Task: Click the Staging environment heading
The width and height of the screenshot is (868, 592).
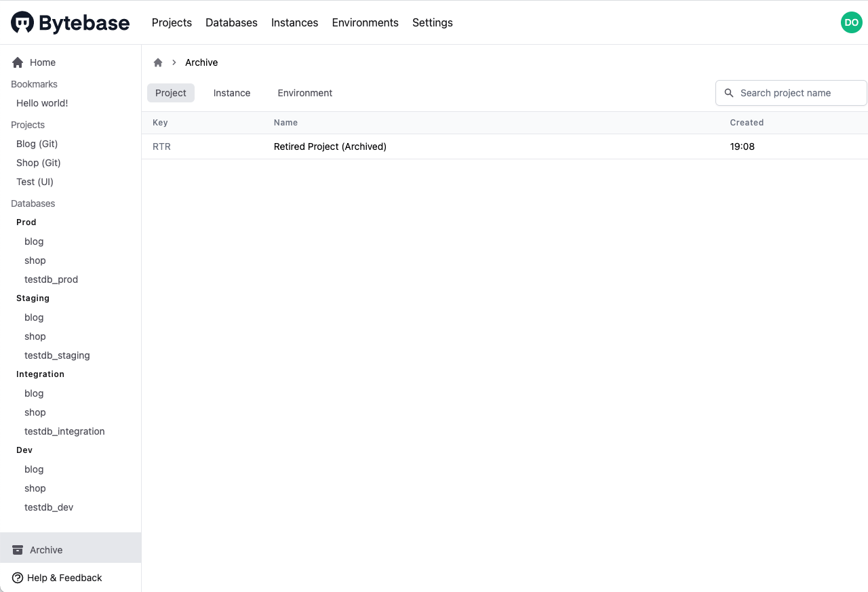Action: [x=33, y=298]
